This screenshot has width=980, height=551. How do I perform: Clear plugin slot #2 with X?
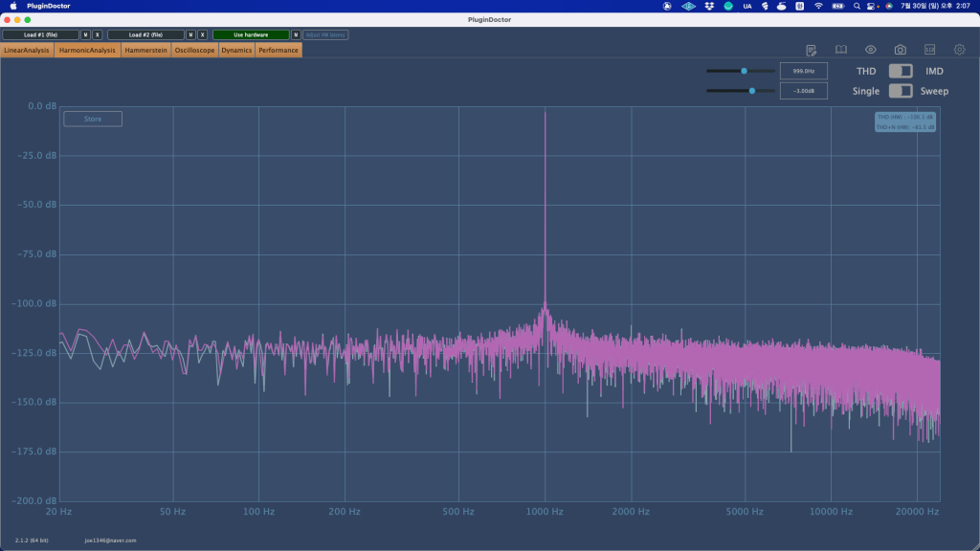tap(202, 34)
